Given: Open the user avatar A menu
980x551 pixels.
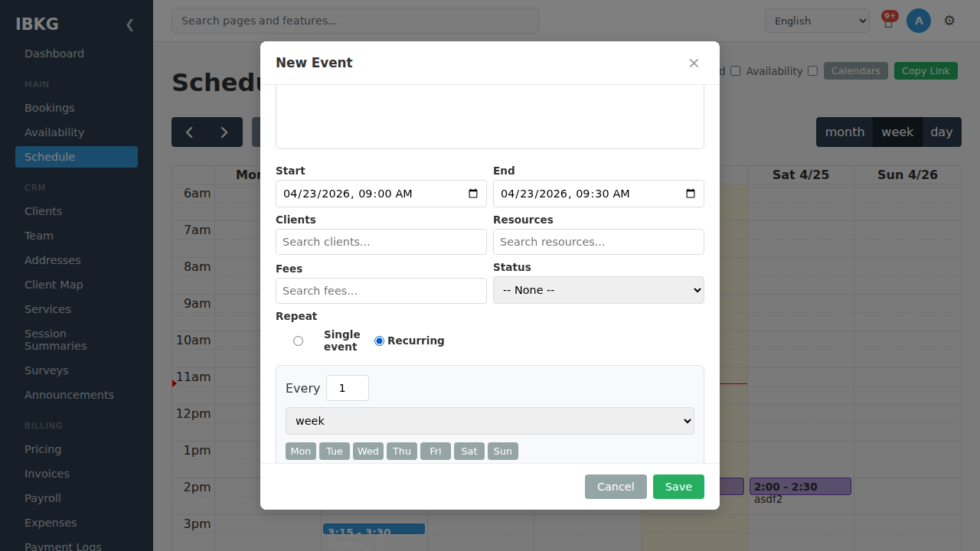Looking at the screenshot, I should (x=919, y=21).
